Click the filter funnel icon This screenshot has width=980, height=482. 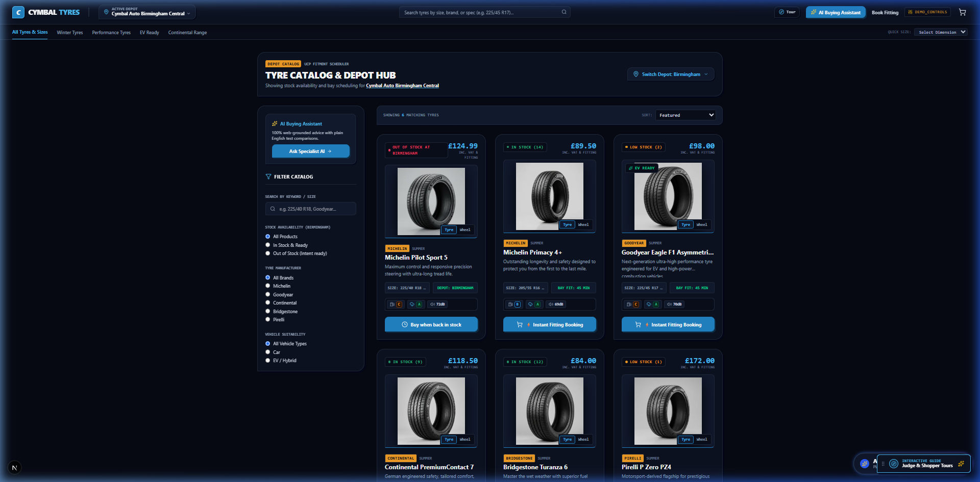[268, 177]
